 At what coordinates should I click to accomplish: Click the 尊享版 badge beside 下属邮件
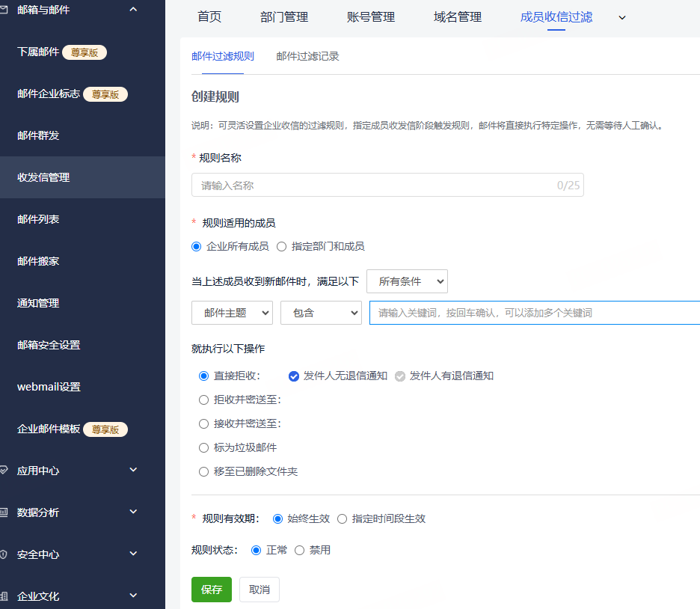(85, 52)
